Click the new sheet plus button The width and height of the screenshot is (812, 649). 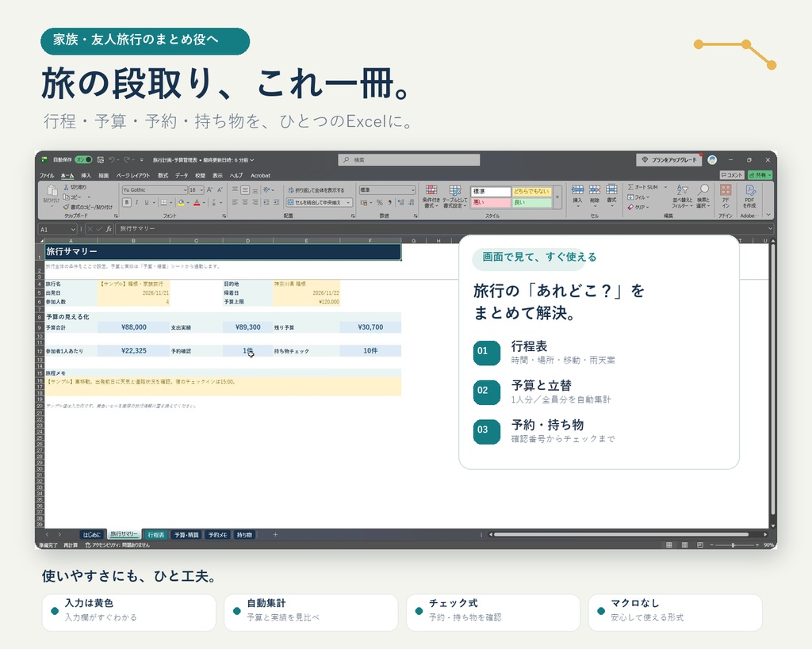pyautogui.click(x=275, y=535)
